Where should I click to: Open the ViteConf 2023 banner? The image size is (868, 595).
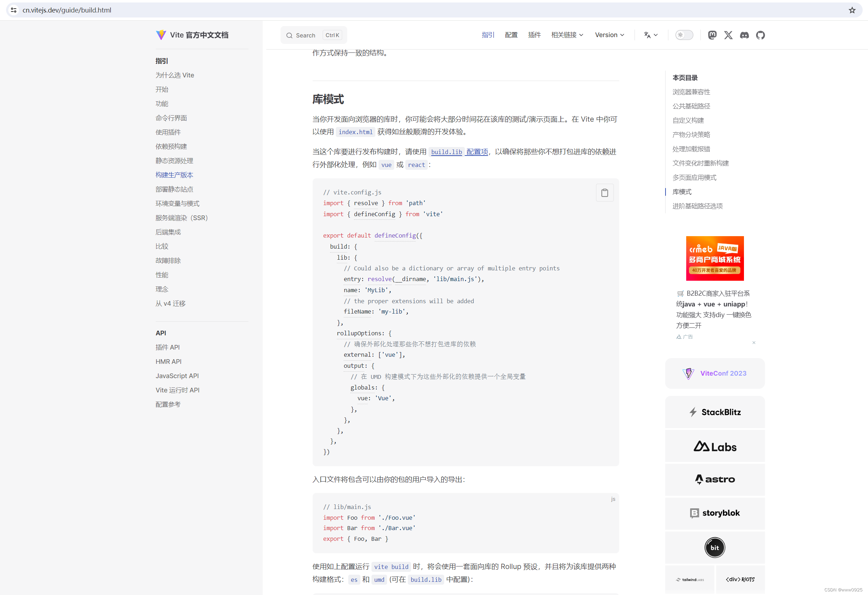(714, 373)
